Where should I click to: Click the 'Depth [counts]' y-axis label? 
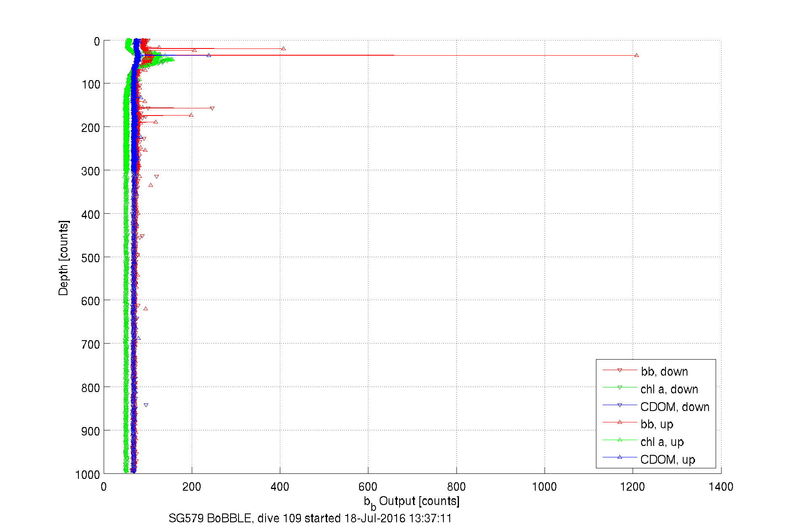tap(63, 258)
